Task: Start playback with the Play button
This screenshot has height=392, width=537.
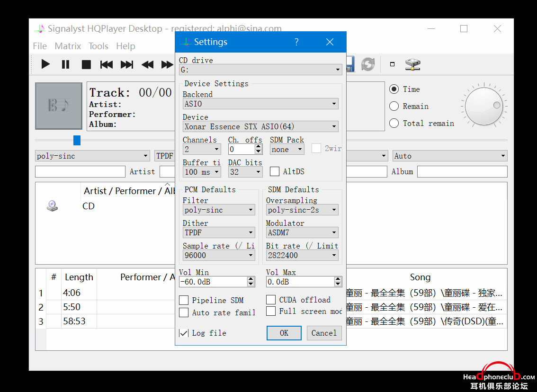Action: [45, 64]
